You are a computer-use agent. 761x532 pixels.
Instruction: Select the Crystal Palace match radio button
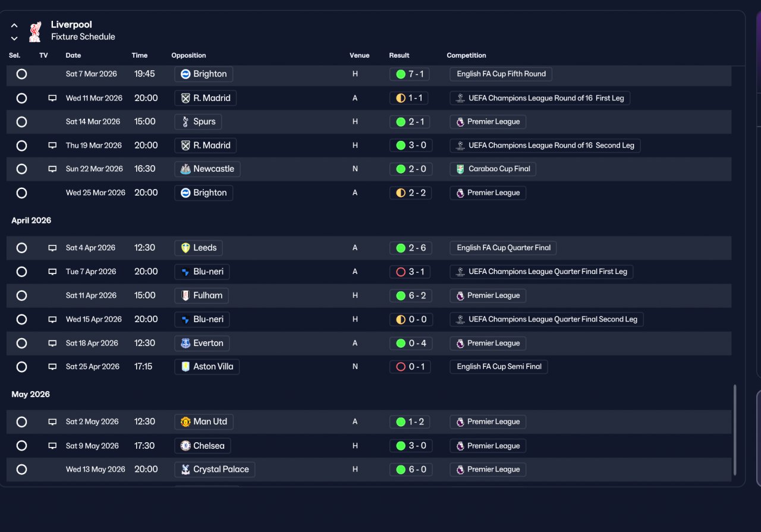[21, 470]
